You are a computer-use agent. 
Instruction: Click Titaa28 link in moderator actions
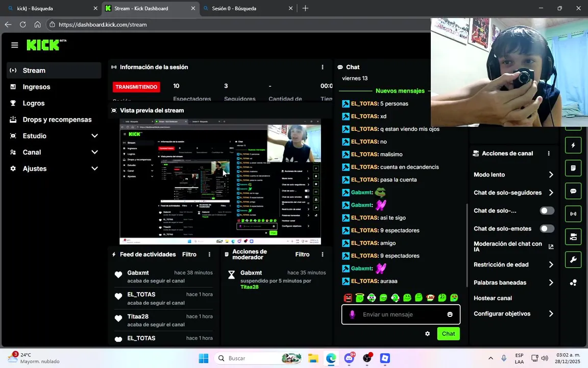coord(250,287)
